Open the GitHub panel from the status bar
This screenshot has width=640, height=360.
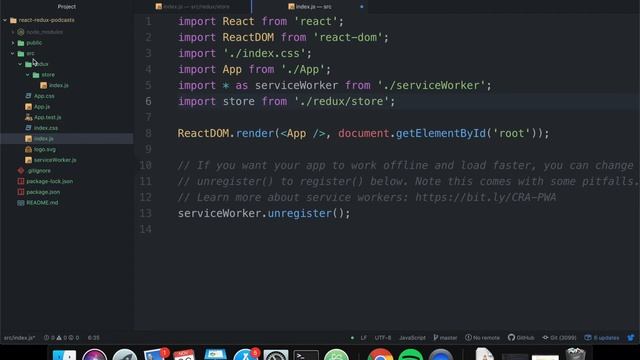click(521, 338)
